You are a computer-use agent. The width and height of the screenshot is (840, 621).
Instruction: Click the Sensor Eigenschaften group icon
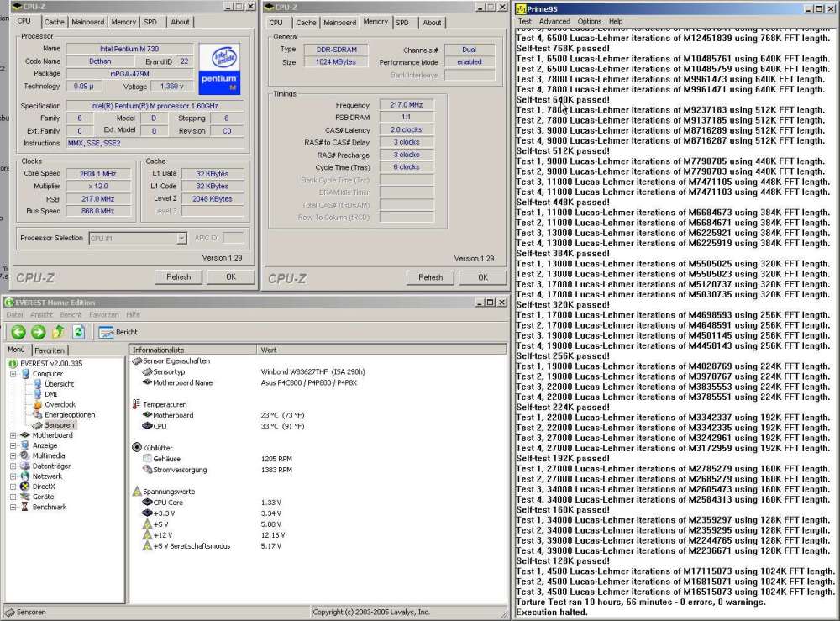click(137, 361)
